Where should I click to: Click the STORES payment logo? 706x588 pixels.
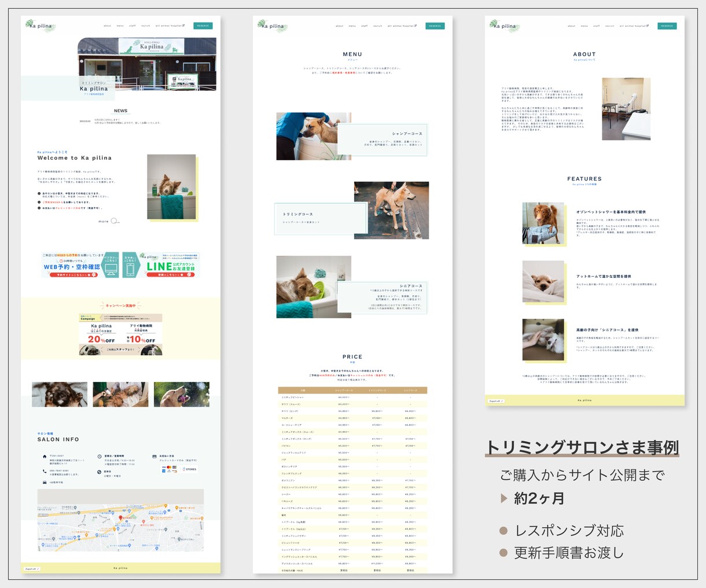[x=189, y=469]
